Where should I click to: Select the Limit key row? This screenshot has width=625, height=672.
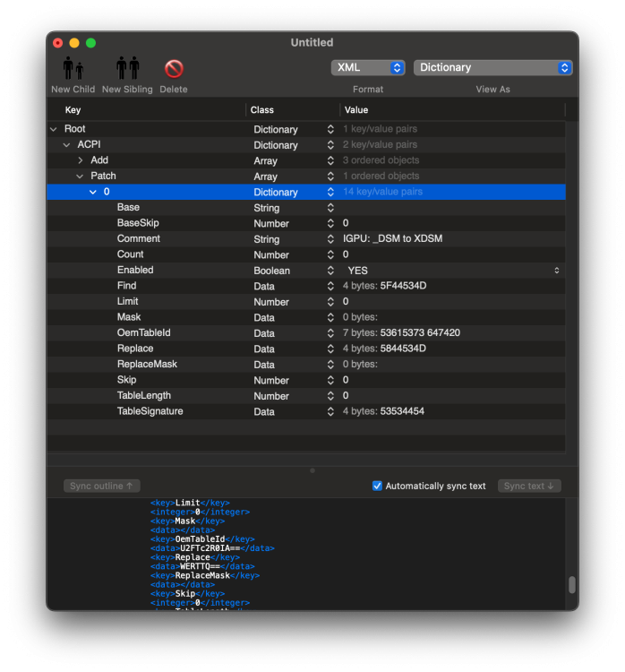(306, 302)
